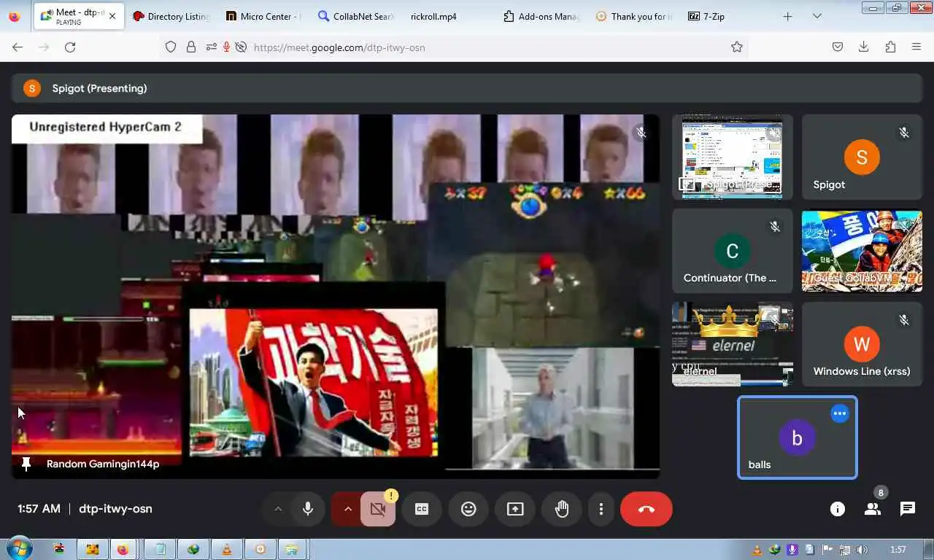The image size is (934, 560).
Task: Click the Windows Line (xrss) participant tile
Action: (862, 344)
